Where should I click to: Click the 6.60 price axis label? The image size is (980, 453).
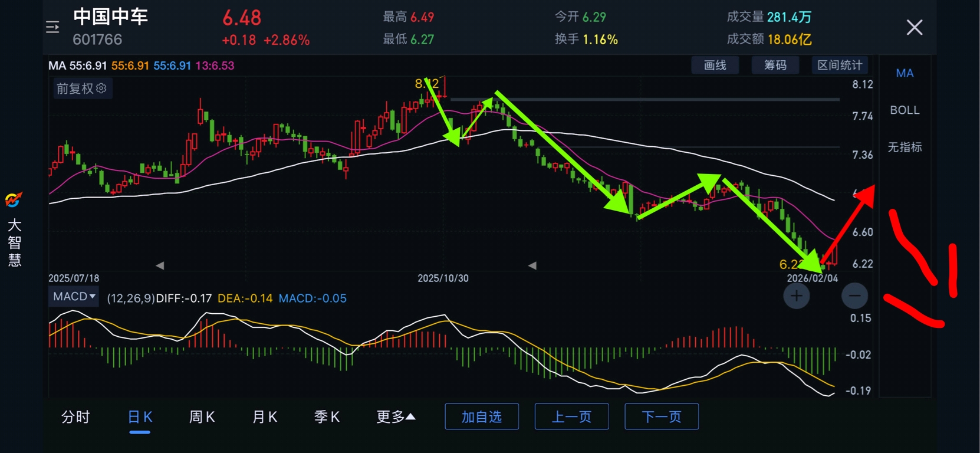click(x=863, y=232)
